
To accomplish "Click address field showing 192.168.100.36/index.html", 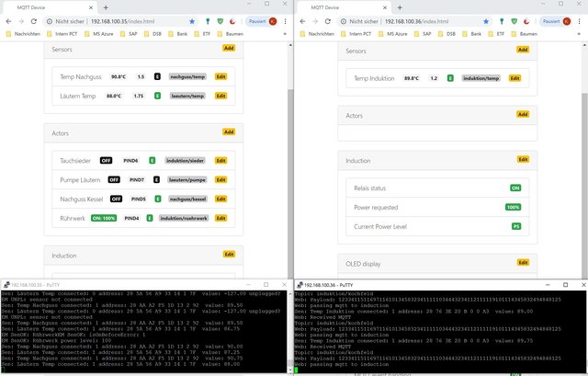I will 416,21.
